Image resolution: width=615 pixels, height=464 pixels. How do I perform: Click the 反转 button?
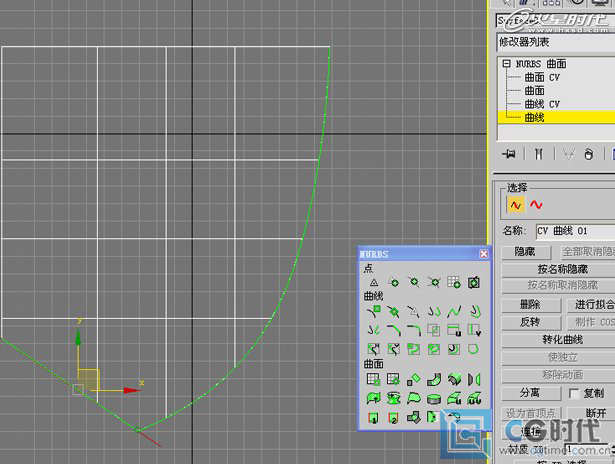(531, 322)
